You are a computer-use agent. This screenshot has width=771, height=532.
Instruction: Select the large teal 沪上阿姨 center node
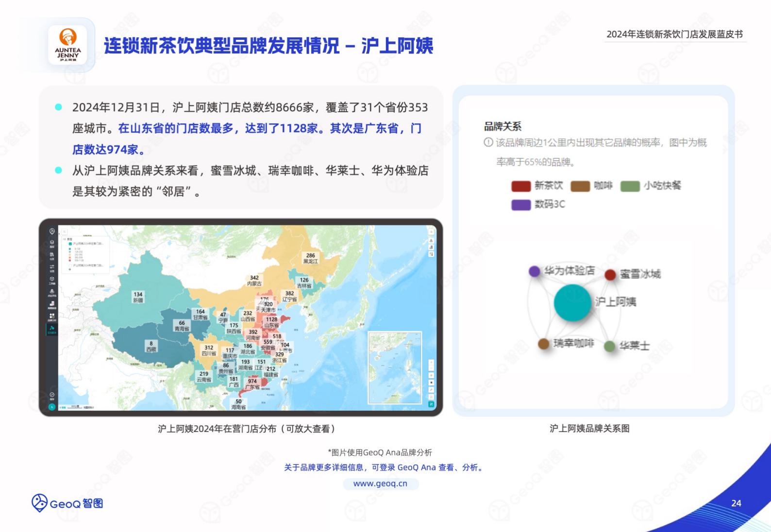click(572, 303)
